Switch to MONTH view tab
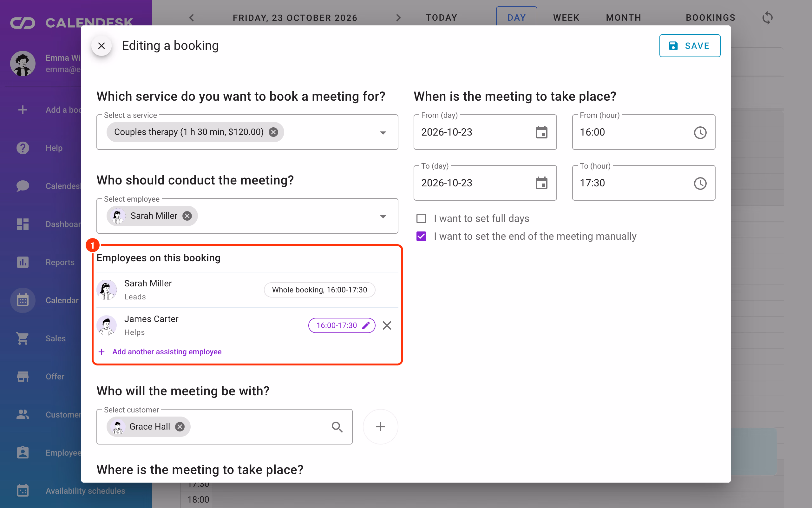The image size is (812, 508). (623, 17)
